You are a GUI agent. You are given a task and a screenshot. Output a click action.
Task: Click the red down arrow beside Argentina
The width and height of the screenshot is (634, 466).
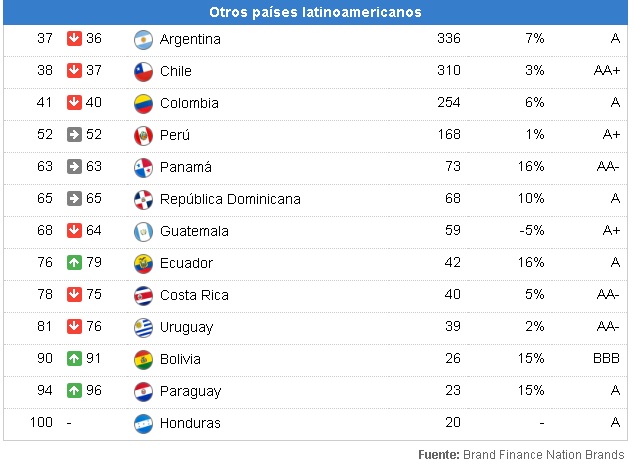point(74,40)
